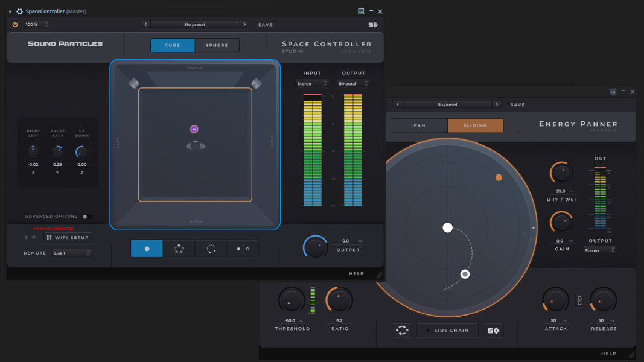This screenshot has width=644, height=362.
Task: Click the loop arrows icon beside Side Chain
Action: coord(402,331)
